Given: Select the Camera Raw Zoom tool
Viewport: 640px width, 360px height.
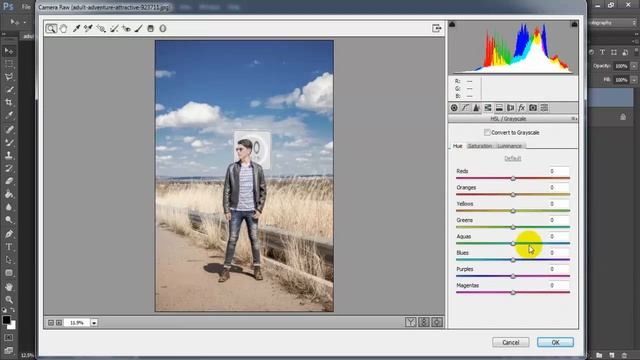Looking at the screenshot, I should 51,29.
